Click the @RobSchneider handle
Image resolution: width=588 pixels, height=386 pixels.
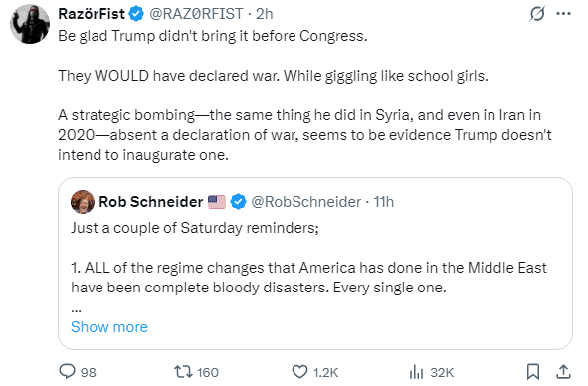click(x=305, y=202)
